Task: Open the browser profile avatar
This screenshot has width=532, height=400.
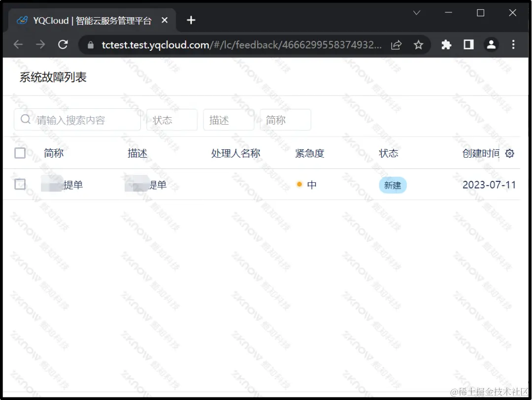Action: 491,44
